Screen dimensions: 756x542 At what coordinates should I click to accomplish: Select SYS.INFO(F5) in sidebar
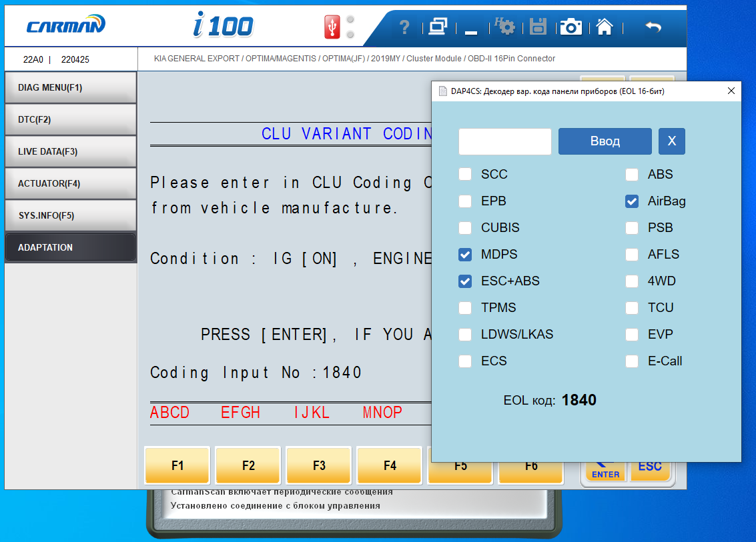click(x=70, y=215)
